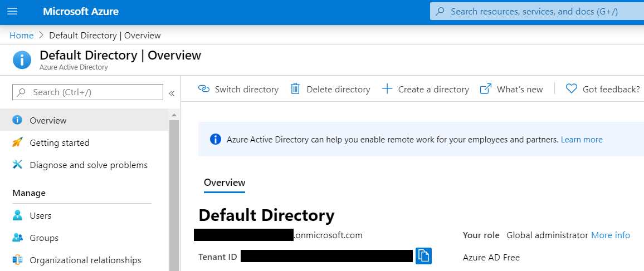The image size is (644, 271).
Task: Click the external link icon for What's new
Action: pyautogui.click(x=485, y=88)
